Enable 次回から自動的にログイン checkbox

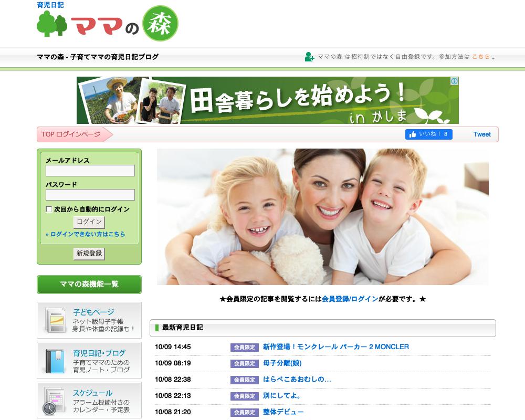49,209
